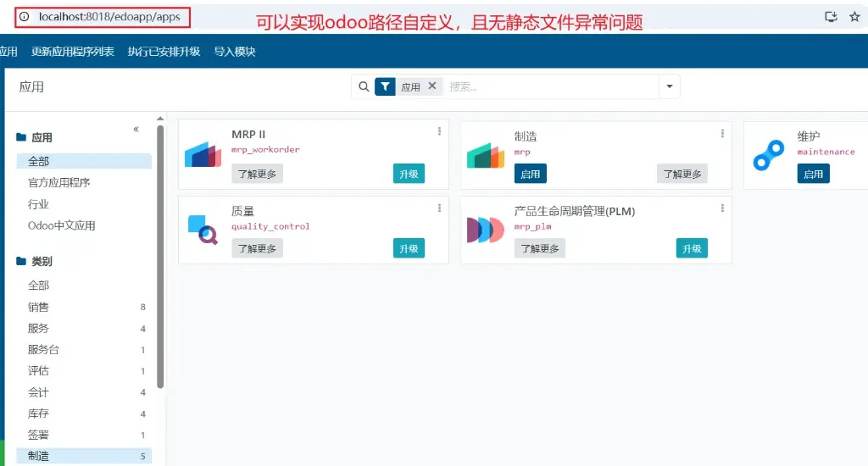Screen dimensions: 868x466
Task: Select 全部 under 应用 in sidebar
Action: [x=84, y=161]
